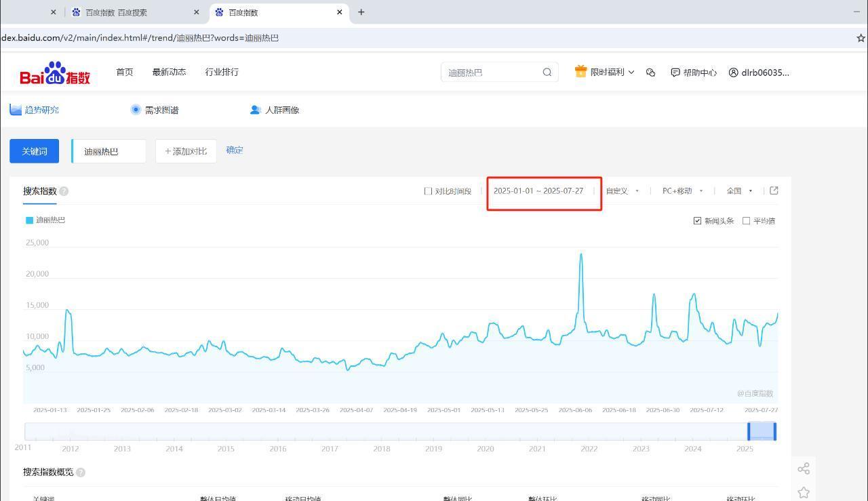Uncheck the 新闻头条 checkbox
Viewport: 868px width, 501px height.
point(697,221)
